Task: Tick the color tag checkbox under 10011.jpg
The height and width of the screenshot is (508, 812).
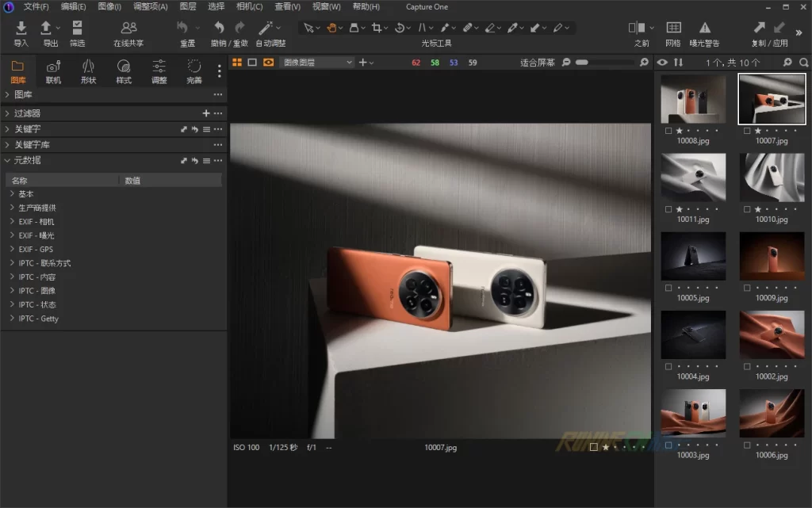Action: coord(668,209)
